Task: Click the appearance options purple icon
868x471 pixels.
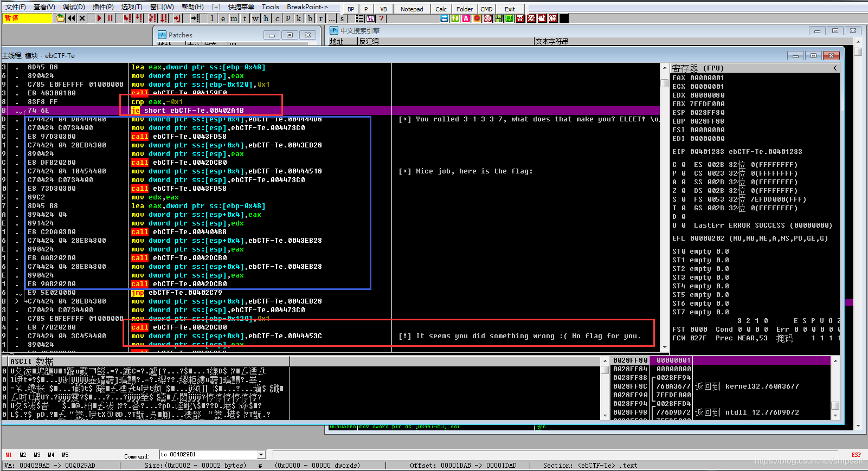Action: (x=370, y=18)
